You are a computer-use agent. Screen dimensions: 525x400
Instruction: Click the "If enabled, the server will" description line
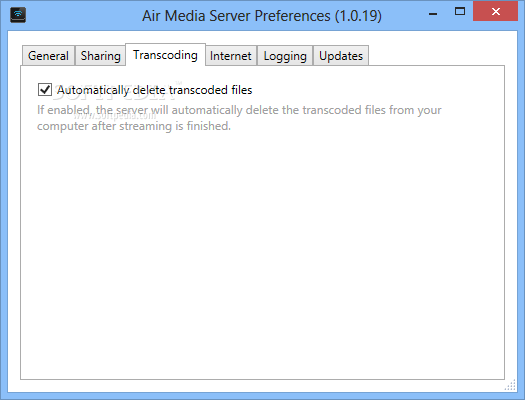(x=239, y=110)
